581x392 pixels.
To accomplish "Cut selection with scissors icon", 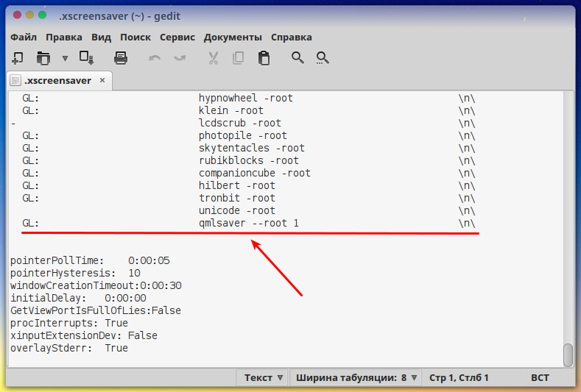I will [x=213, y=58].
